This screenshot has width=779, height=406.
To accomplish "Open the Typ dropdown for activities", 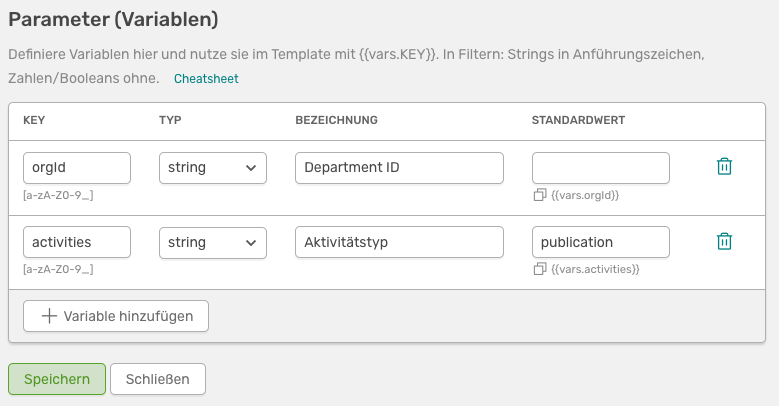I will pyautogui.click(x=212, y=242).
